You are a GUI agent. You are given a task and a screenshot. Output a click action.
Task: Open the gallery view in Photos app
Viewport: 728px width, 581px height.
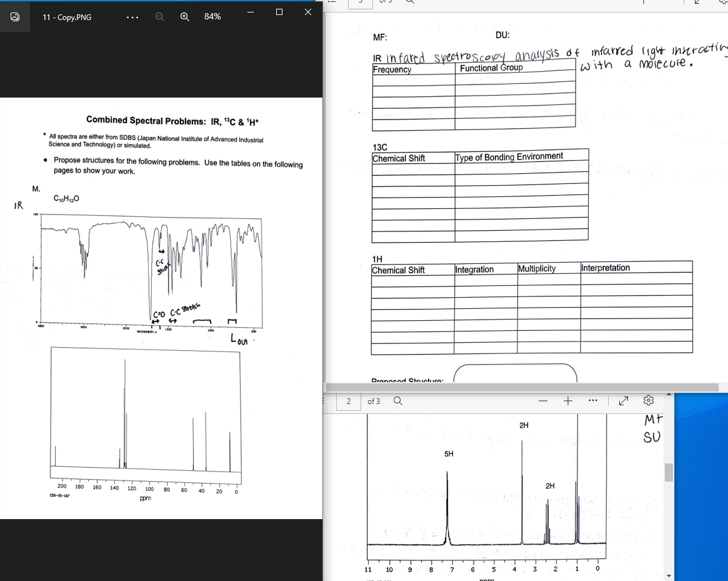(16, 16)
